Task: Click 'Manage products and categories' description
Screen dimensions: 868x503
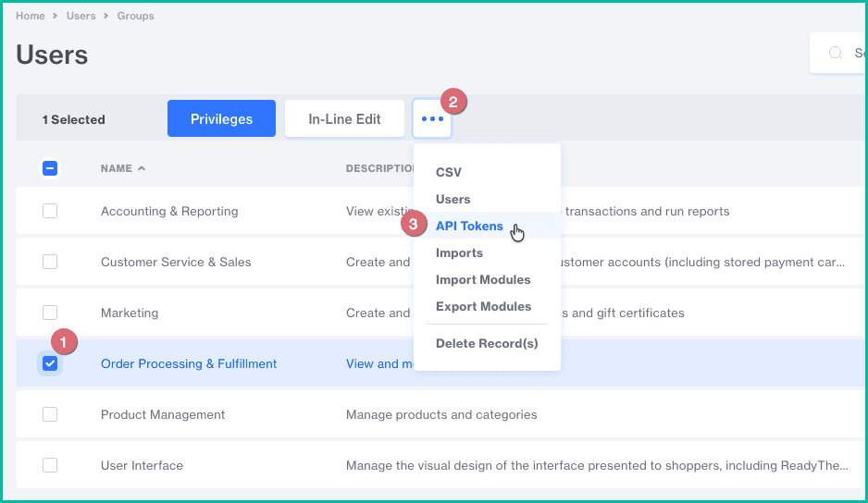Action: (441, 414)
